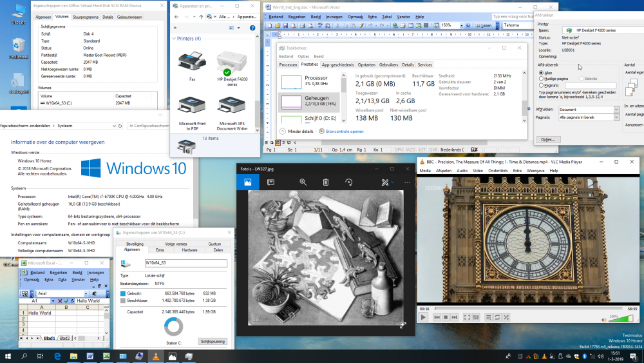Click in the Pagina's range input field
Screen dimensions: 644x363
click(591, 86)
